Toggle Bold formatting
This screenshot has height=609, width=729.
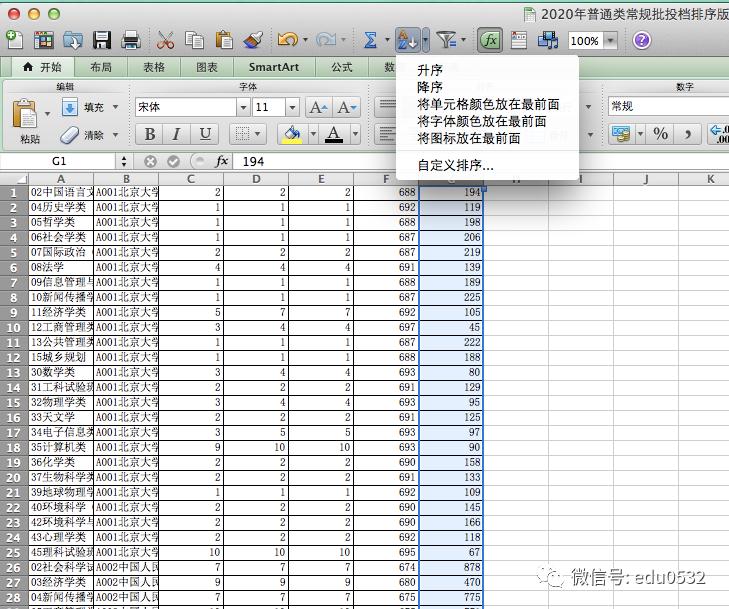[150, 134]
